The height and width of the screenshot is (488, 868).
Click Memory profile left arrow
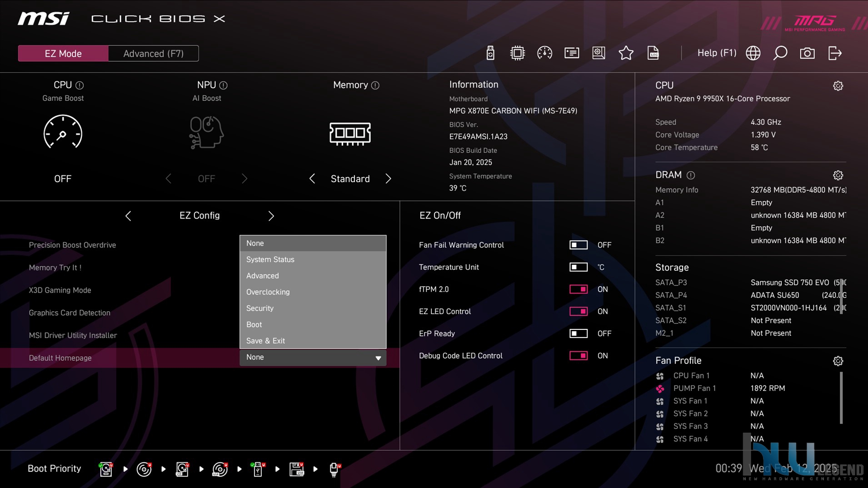(x=312, y=179)
